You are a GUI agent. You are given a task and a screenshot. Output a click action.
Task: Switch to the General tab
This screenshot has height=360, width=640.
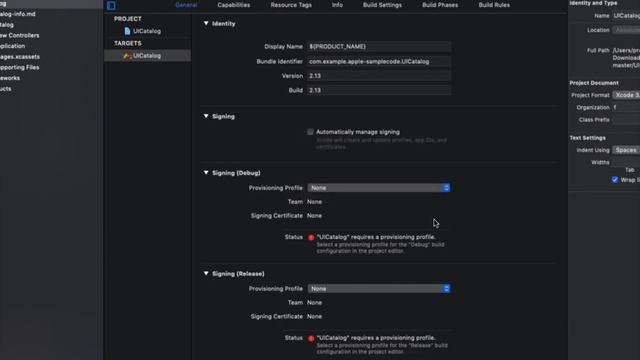(186, 5)
